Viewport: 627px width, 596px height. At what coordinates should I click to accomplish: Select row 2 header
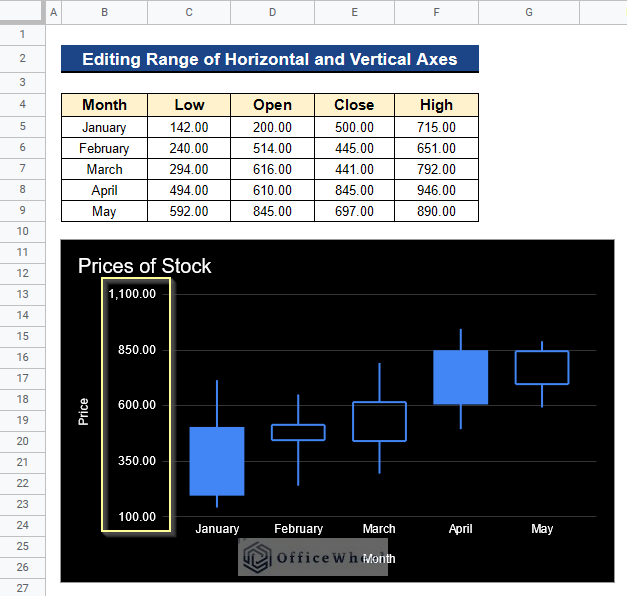coord(22,58)
